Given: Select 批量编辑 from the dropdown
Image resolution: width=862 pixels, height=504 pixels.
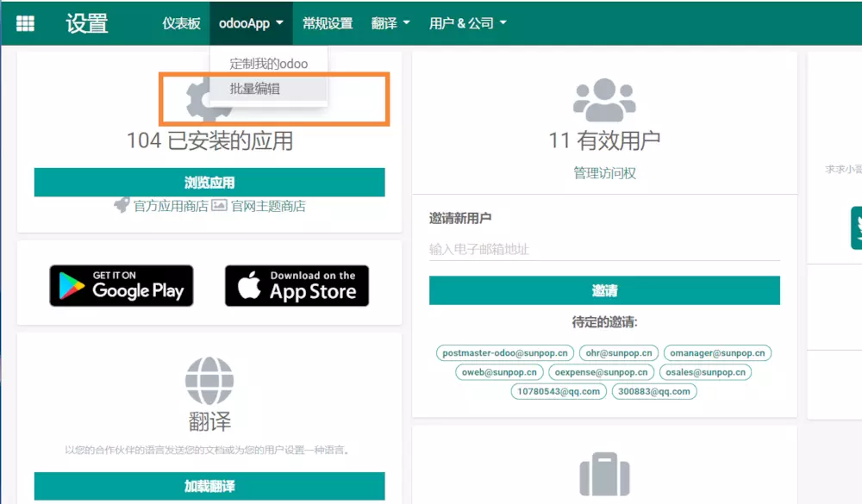Looking at the screenshot, I should point(255,89).
